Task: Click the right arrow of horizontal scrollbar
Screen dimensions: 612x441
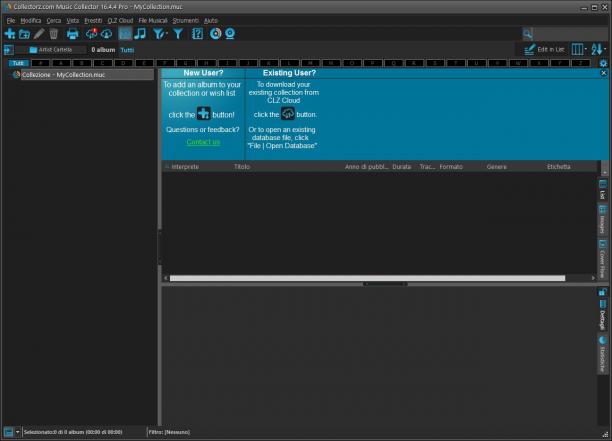Action: [x=593, y=278]
